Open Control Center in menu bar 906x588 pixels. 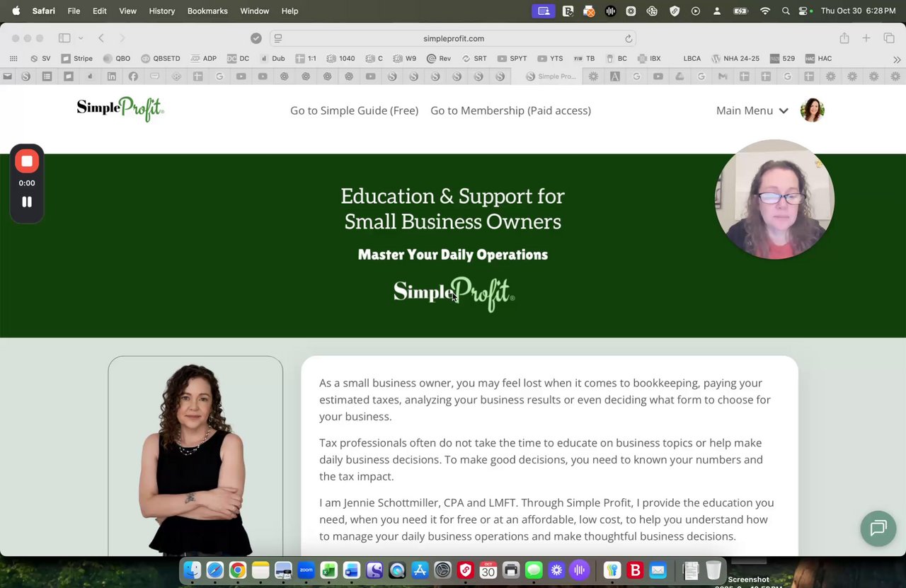pos(803,11)
